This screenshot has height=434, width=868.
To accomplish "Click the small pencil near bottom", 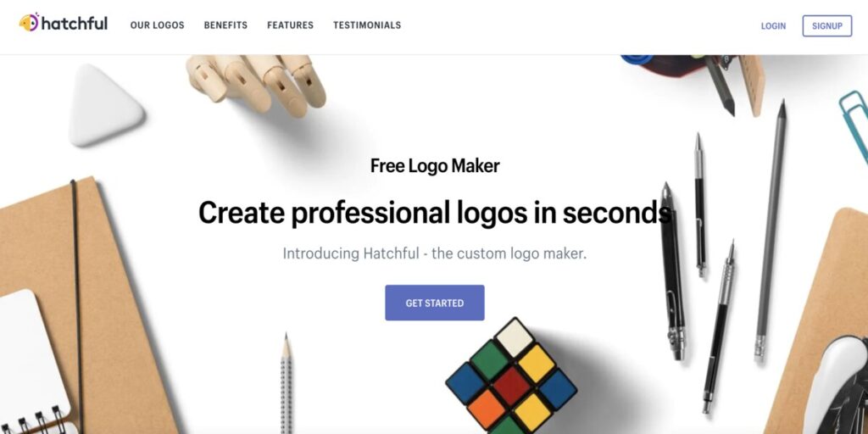I will (287, 383).
